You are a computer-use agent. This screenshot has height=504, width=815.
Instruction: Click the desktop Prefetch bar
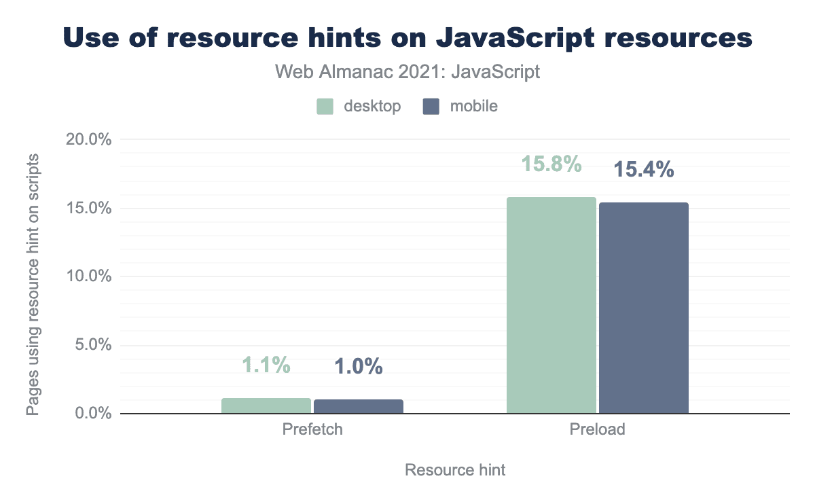(266, 406)
